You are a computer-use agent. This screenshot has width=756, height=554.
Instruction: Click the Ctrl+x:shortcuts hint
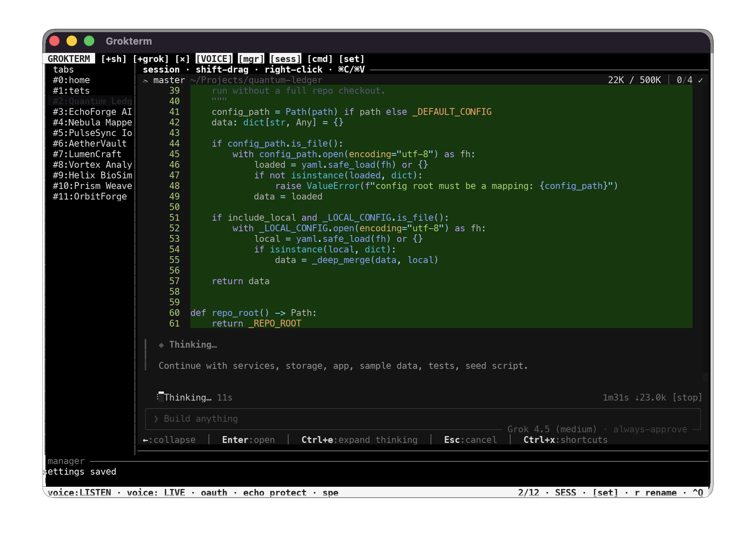point(565,440)
